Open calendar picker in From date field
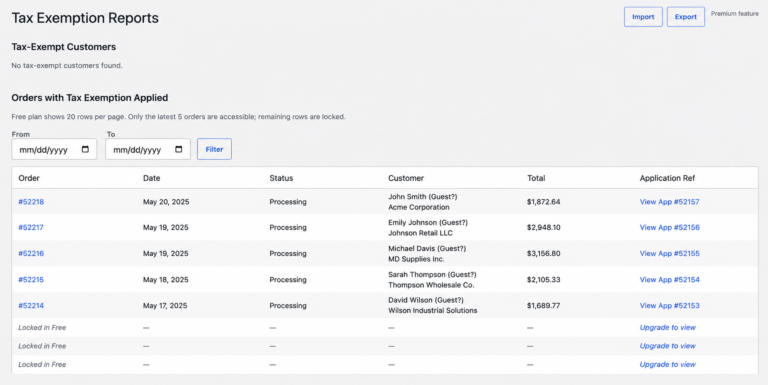Screen dimensions: 768x385 coord(85,149)
